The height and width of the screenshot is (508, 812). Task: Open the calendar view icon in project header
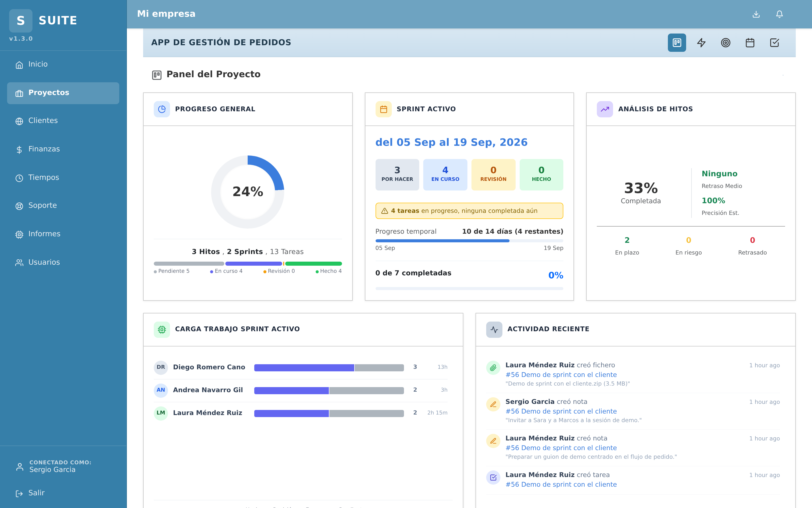pos(750,43)
